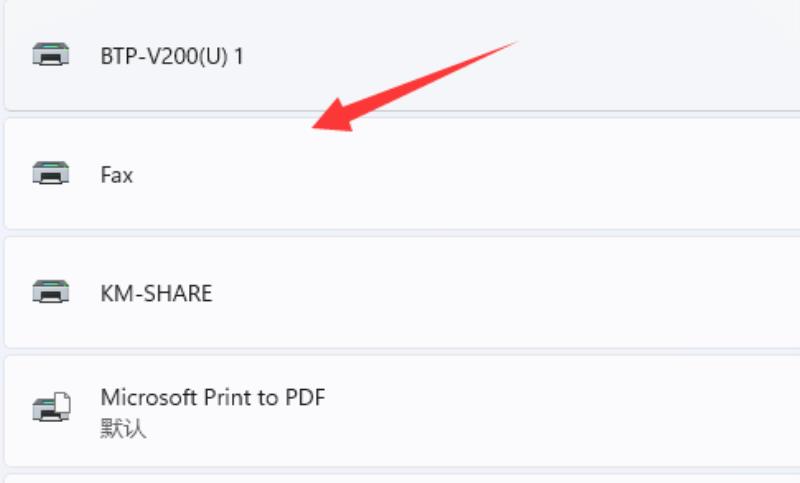Click the Microsoft Print to PDF icon
Image resolution: width=800 pixels, height=483 pixels.
pyautogui.click(x=52, y=406)
